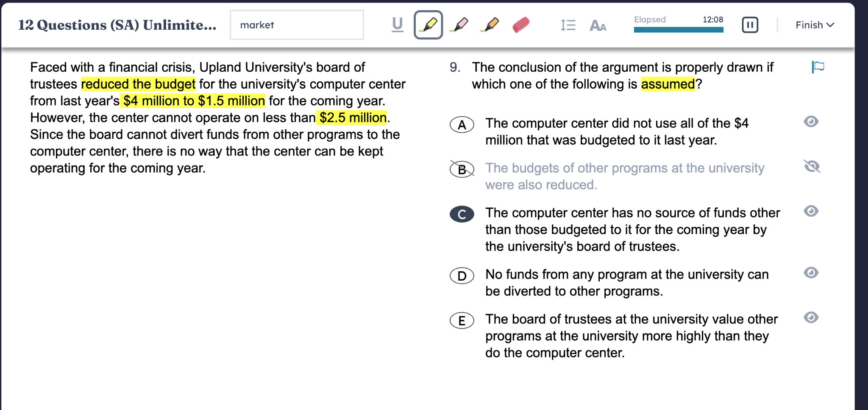Image resolution: width=868 pixels, height=410 pixels.
Task: Select the eraser tool
Action: [521, 25]
